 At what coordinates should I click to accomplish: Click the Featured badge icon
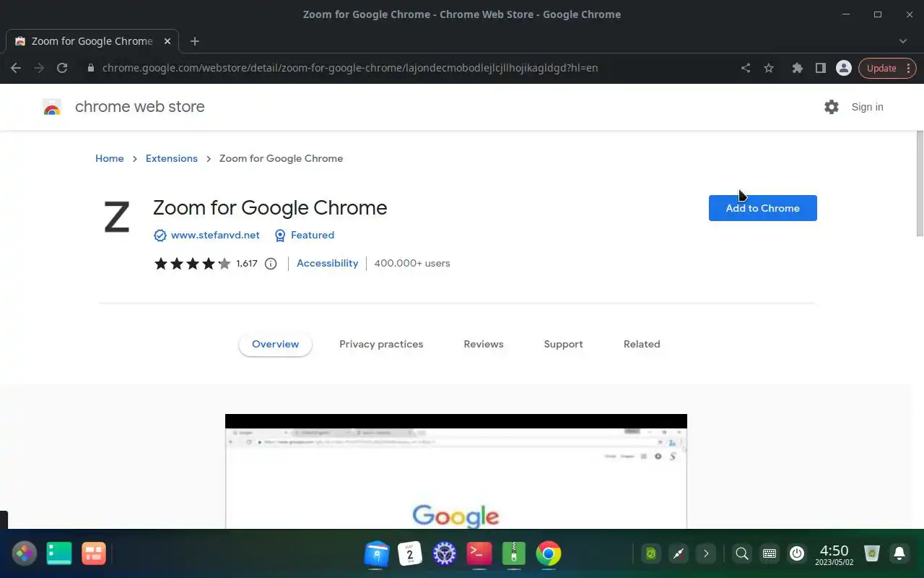click(x=280, y=236)
